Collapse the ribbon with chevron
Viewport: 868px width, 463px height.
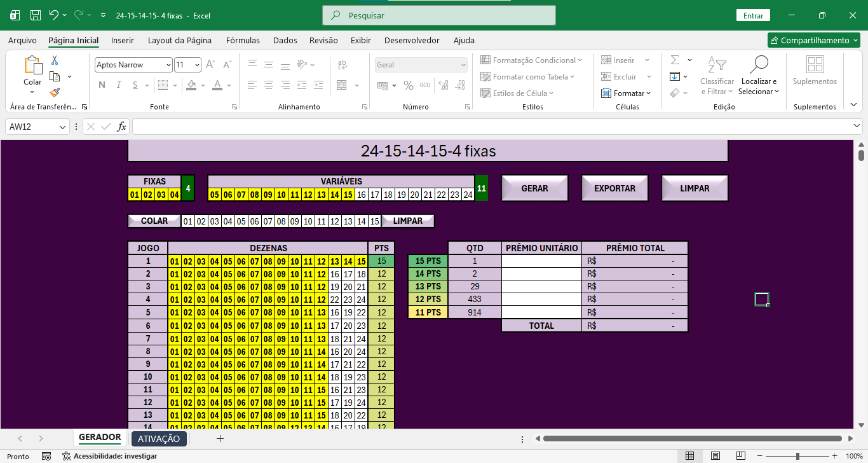853,104
